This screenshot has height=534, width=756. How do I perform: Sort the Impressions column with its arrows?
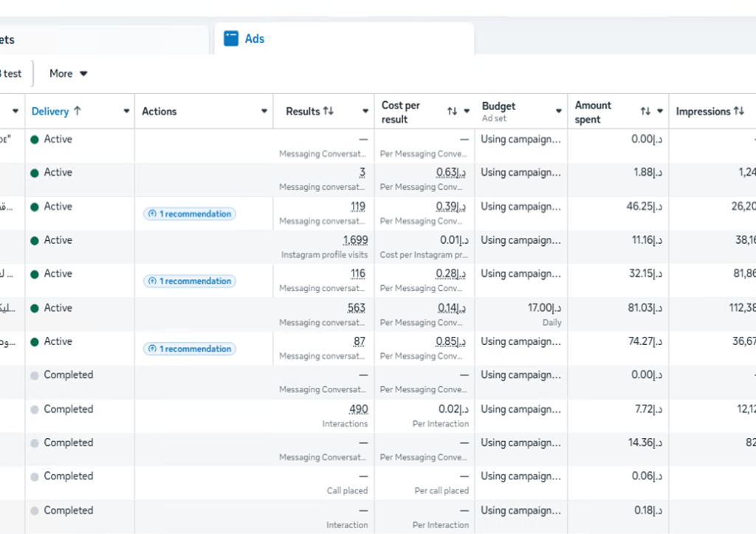739,112
